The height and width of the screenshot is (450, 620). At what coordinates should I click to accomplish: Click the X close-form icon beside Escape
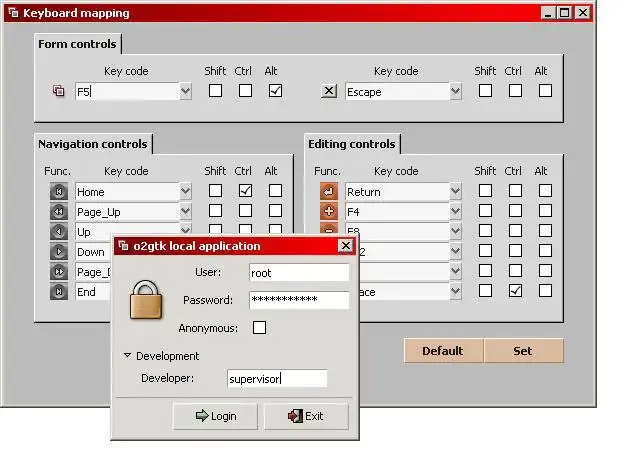[x=329, y=91]
